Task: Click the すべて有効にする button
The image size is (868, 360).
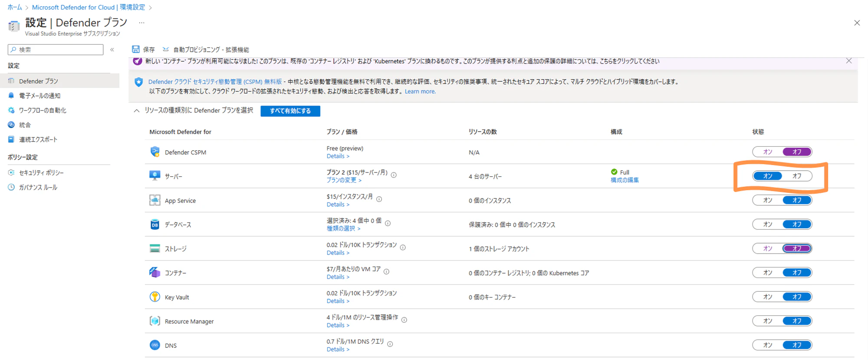Action: pyautogui.click(x=290, y=111)
